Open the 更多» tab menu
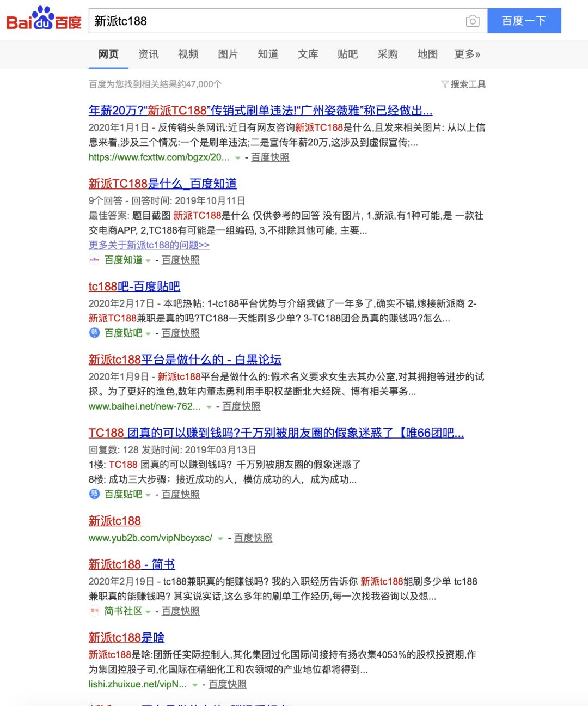Viewport: 588px width, 706px height. 468,54
